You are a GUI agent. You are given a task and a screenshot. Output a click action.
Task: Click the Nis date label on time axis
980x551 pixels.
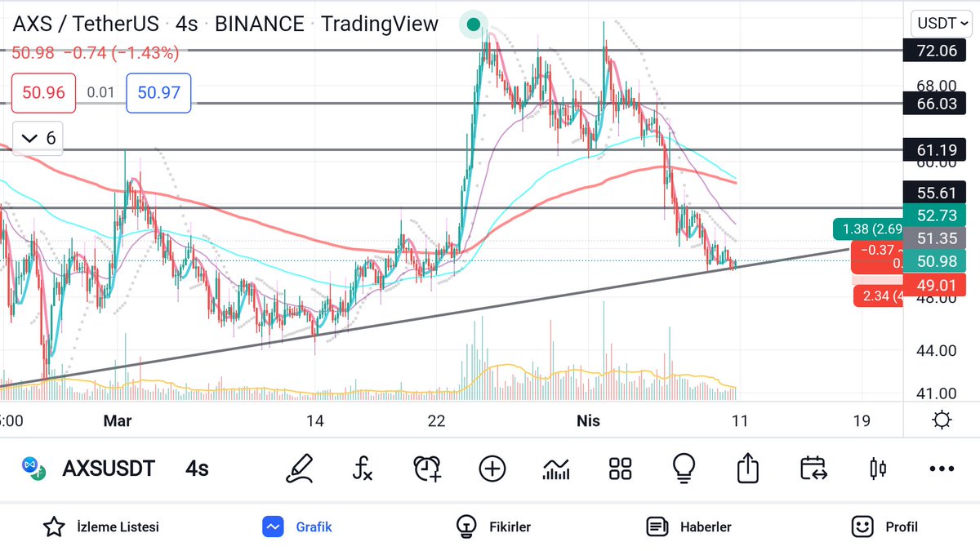[x=588, y=421]
